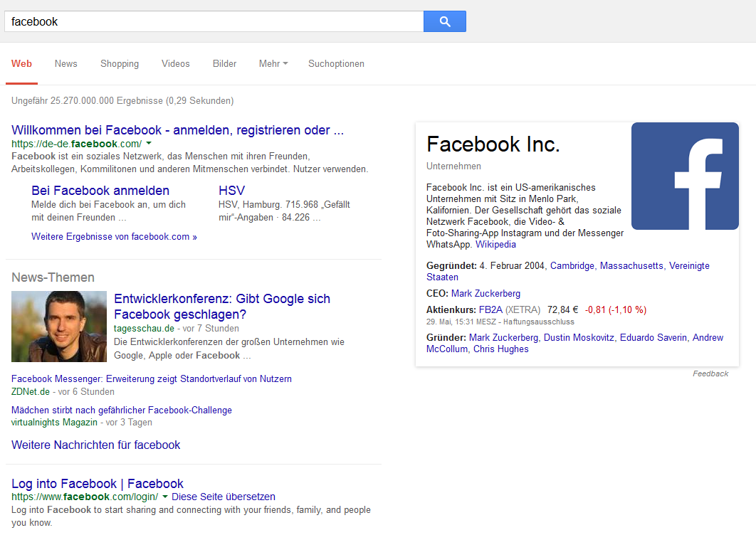Click the Feedback link under the panel
The height and width of the screenshot is (535, 756).
tap(710, 373)
